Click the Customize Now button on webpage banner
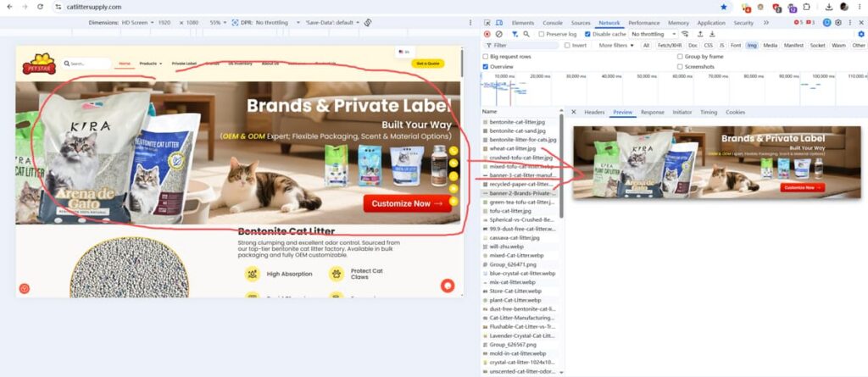 tap(408, 203)
